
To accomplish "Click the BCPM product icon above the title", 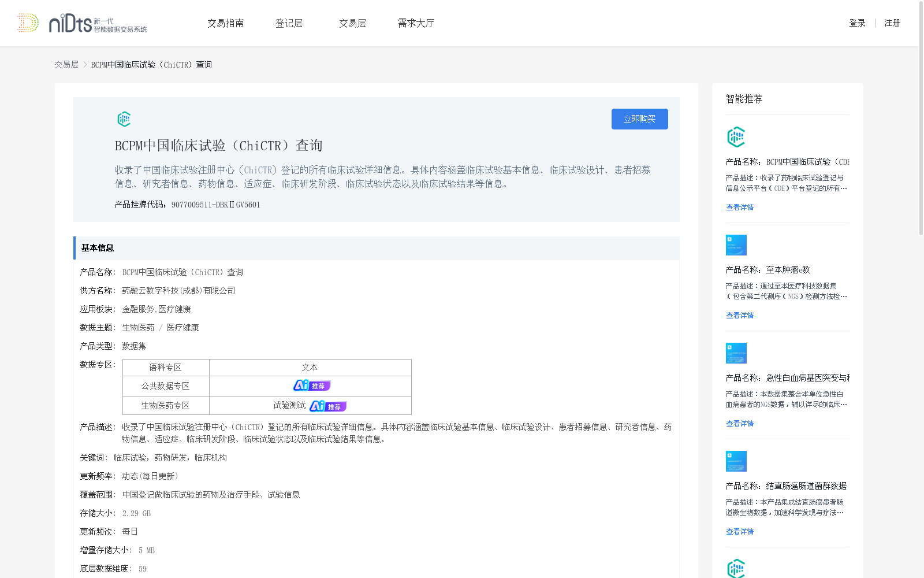I will click(124, 119).
